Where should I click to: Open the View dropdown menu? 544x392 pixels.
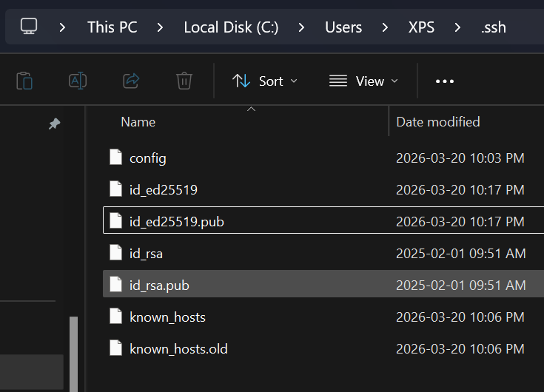pos(363,81)
